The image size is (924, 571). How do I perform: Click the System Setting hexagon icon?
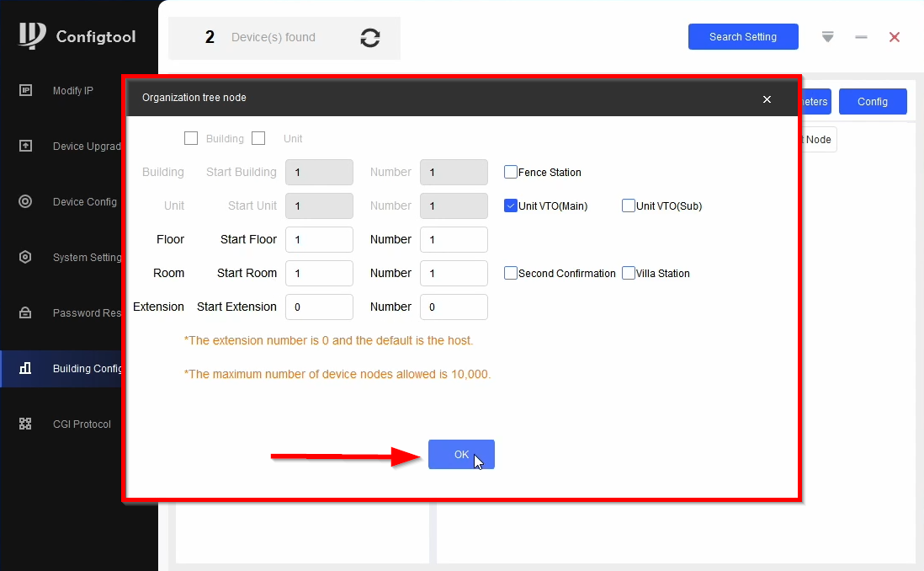click(x=25, y=257)
